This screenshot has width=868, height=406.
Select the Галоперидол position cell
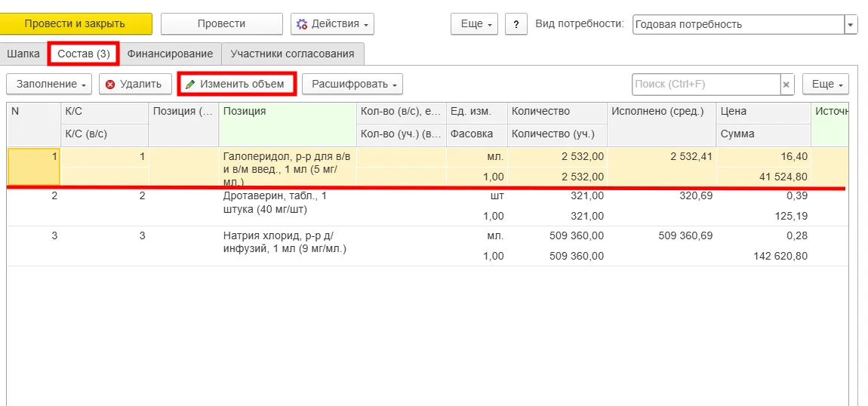click(x=288, y=166)
